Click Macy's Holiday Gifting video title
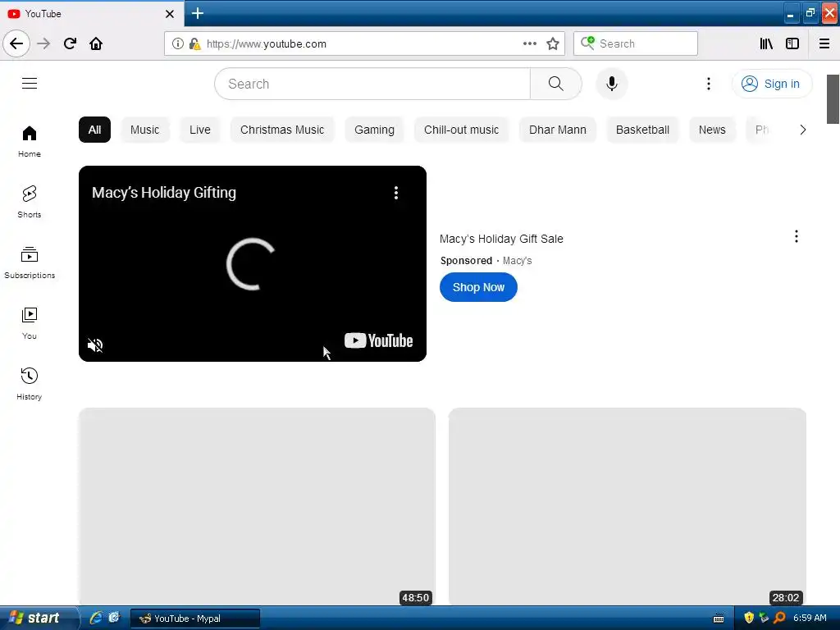 pos(164,192)
